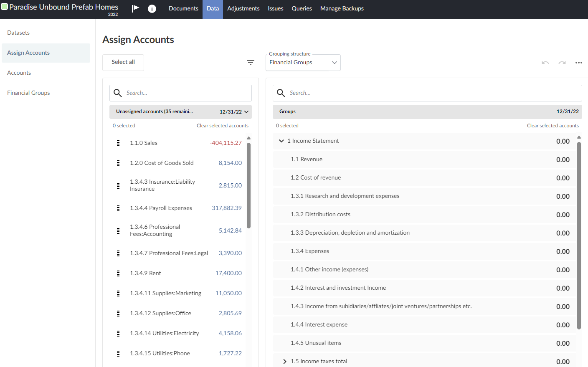Image resolution: width=588 pixels, height=367 pixels.
Task: Click the Select all button
Action: coord(123,62)
